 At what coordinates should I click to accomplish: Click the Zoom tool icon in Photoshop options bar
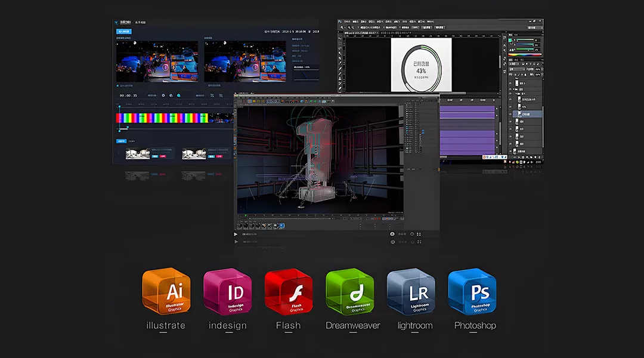point(342,27)
